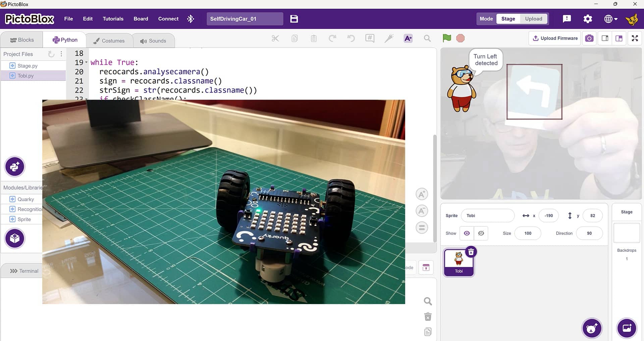The image size is (644, 341).
Task: Open Project Files options menu
Action: pyautogui.click(x=61, y=54)
